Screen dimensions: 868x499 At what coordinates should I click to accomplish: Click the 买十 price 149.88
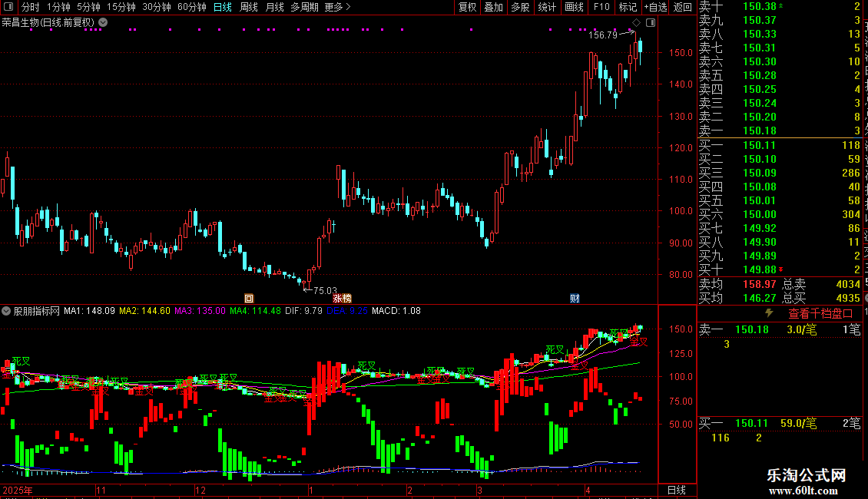pyautogui.click(x=760, y=269)
